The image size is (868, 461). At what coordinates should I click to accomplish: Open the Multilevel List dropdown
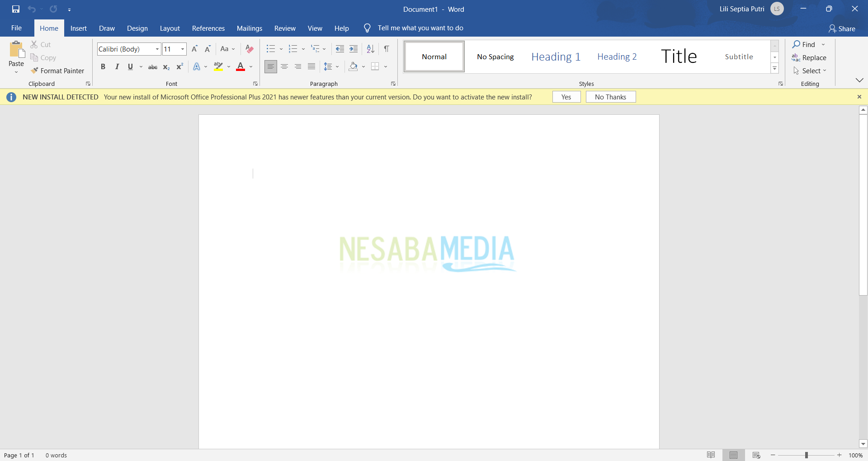click(x=324, y=49)
